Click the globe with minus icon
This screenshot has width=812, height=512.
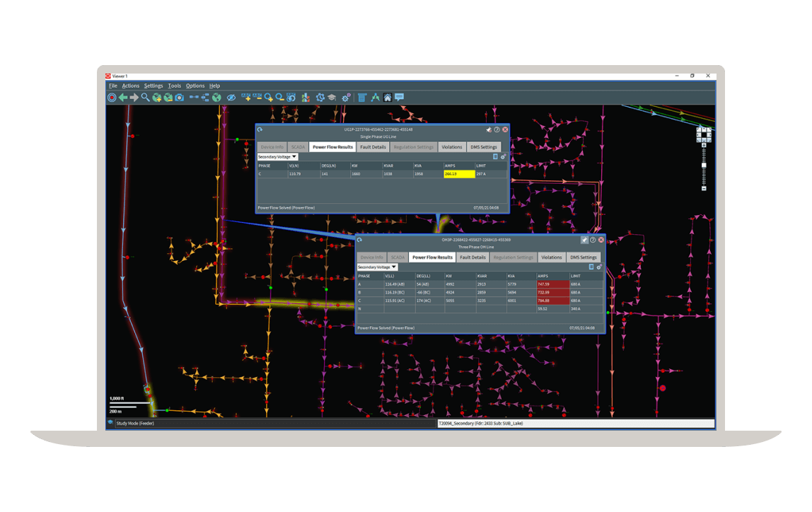pyautogui.click(x=168, y=98)
